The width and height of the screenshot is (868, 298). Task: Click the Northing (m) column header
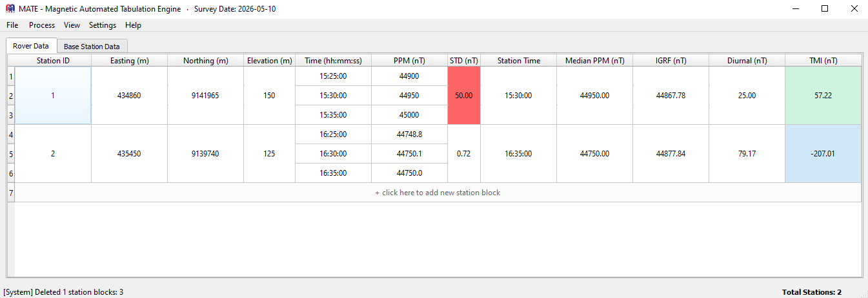(205, 61)
